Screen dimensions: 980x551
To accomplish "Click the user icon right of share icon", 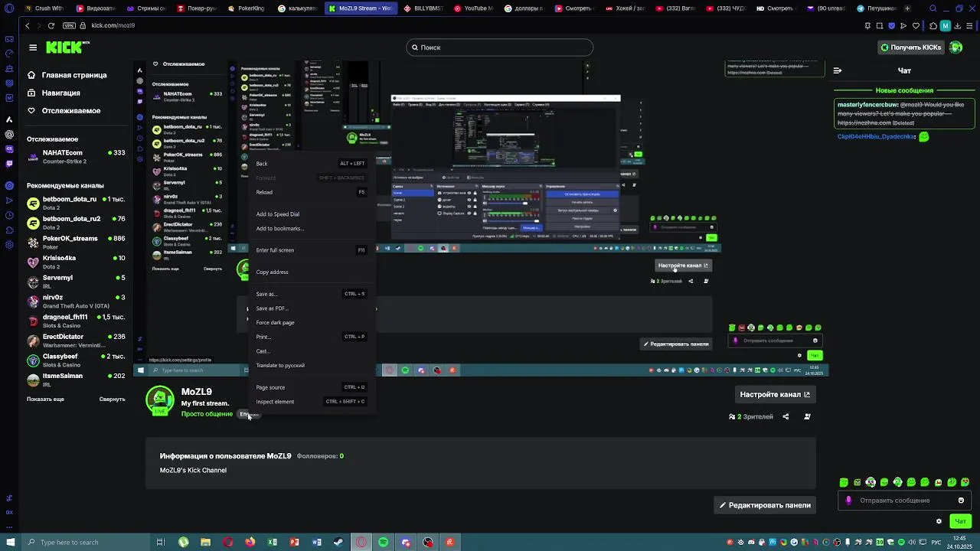I will [x=807, y=417].
